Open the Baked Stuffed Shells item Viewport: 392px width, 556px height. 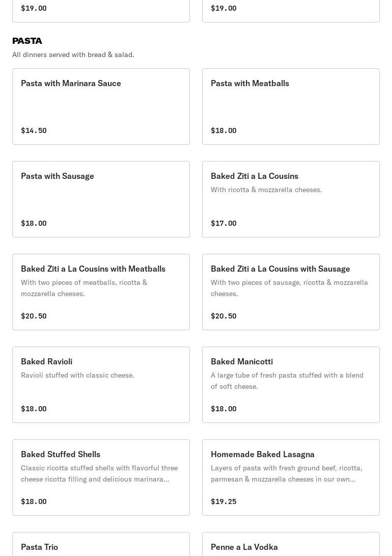tap(101, 477)
